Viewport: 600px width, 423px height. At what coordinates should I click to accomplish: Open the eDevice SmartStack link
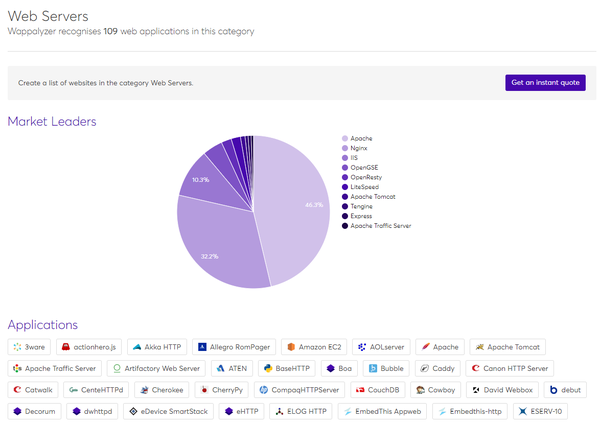(x=168, y=411)
